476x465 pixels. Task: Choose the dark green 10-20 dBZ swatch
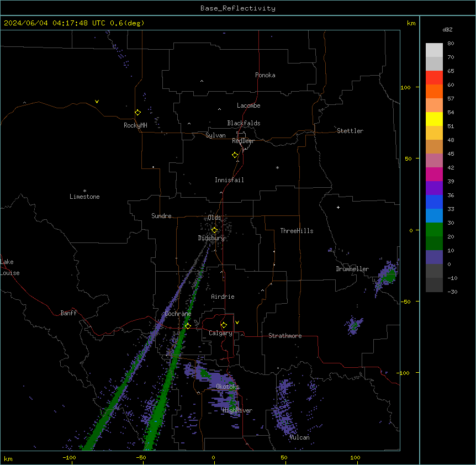click(x=434, y=244)
